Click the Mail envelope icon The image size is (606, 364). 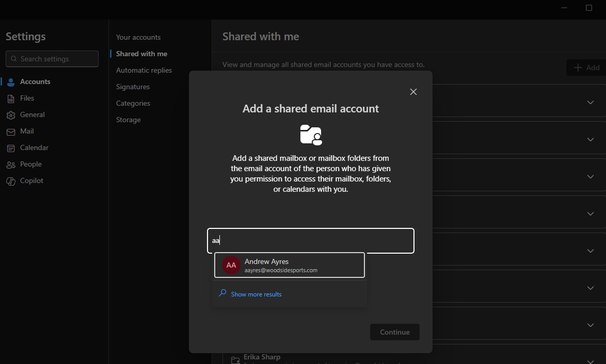[x=11, y=131]
